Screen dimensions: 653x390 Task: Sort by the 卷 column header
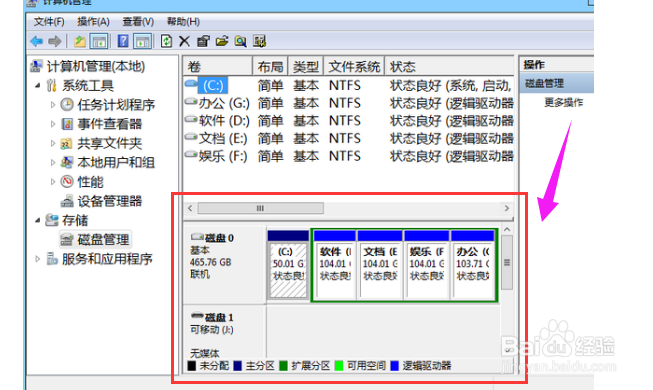(x=217, y=66)
